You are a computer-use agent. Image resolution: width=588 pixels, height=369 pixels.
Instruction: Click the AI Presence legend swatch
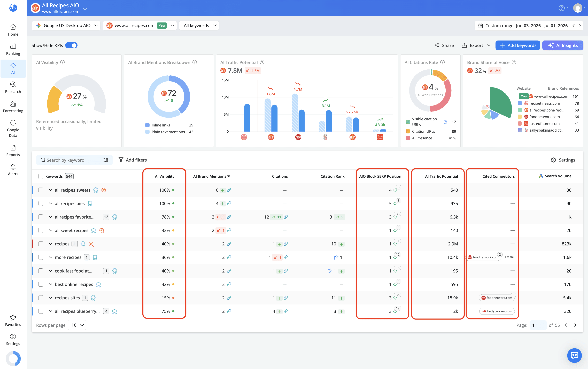[408, 138]
